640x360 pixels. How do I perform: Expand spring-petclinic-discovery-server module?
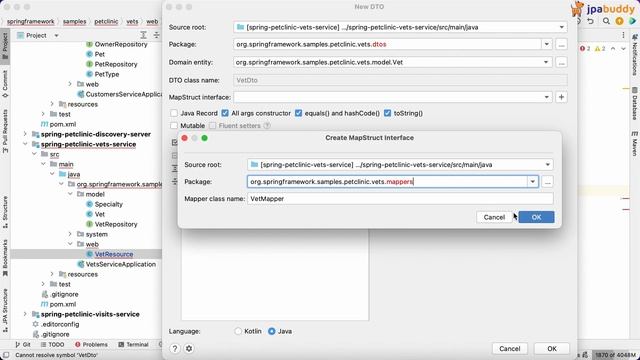25,134
